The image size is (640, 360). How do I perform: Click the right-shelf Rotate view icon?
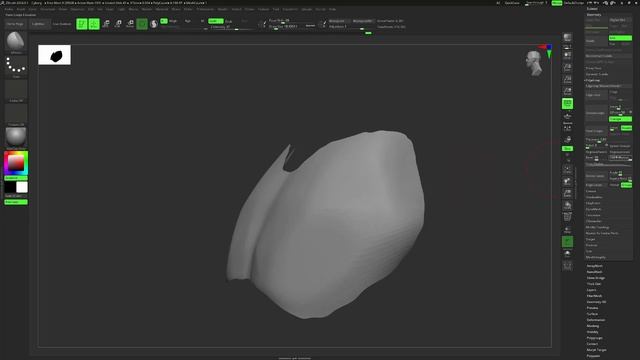coord(567,205)
